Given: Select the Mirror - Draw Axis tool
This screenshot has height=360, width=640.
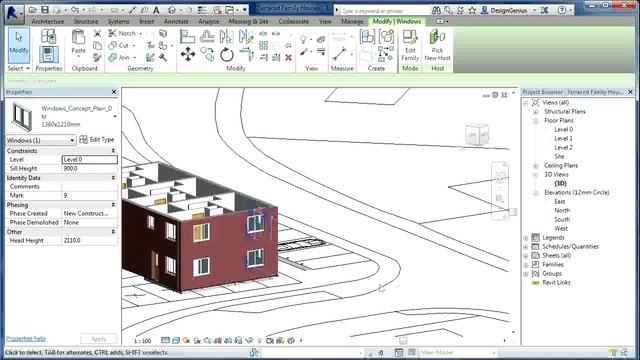Looking at the screenshot, I should tap(246, 36).
